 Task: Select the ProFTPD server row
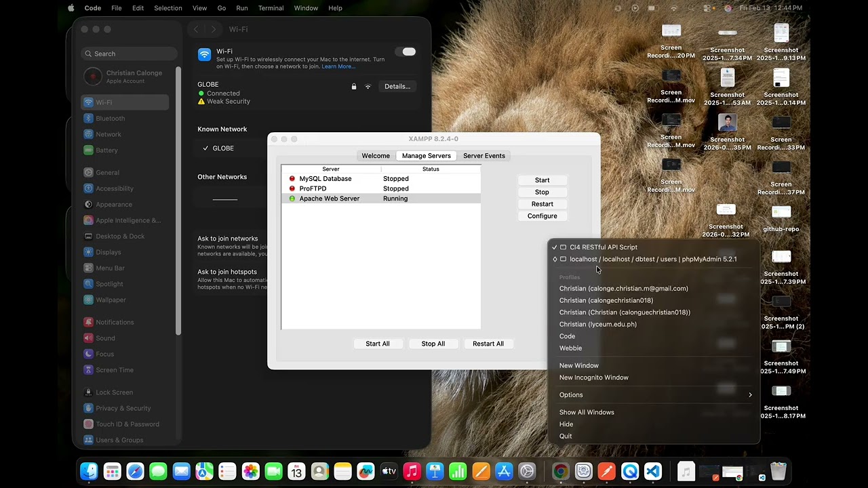381,188
